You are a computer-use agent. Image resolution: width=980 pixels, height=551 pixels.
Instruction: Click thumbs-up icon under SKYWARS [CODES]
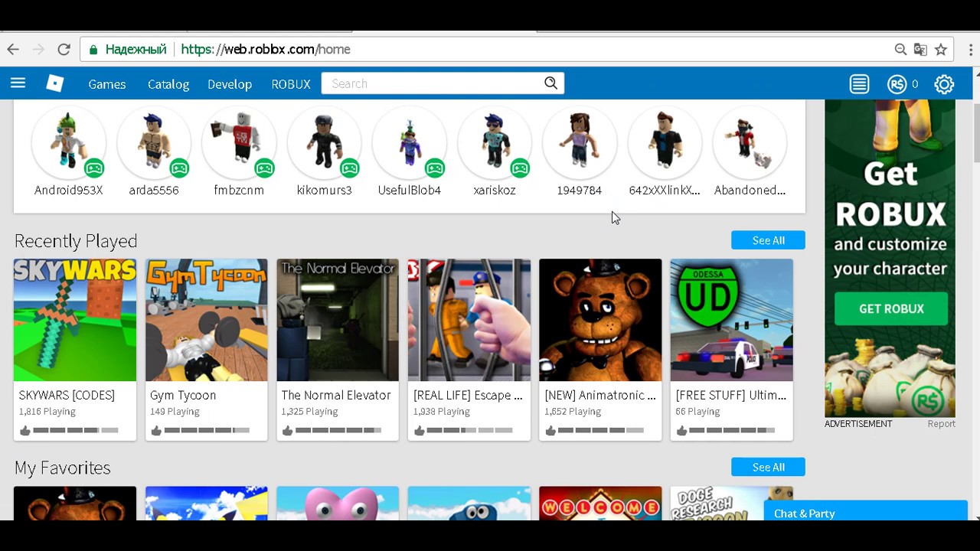tap(25, 431)
